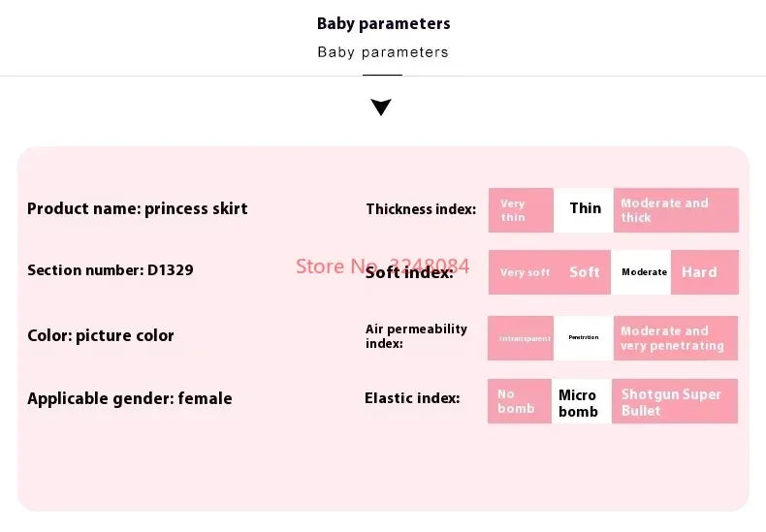Select the "Very soft" softness option
The width and height of the screenshot is (766, 532).
click(x=525, y=272)
